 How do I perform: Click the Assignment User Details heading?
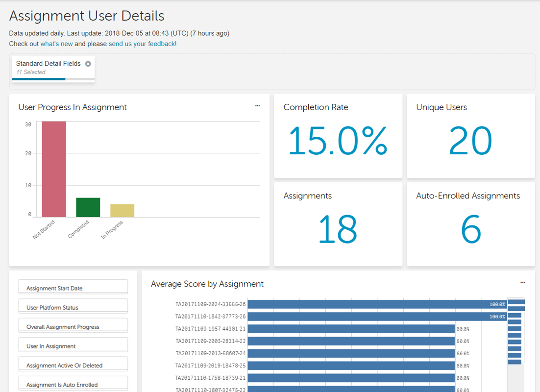(x=87, y=16)
